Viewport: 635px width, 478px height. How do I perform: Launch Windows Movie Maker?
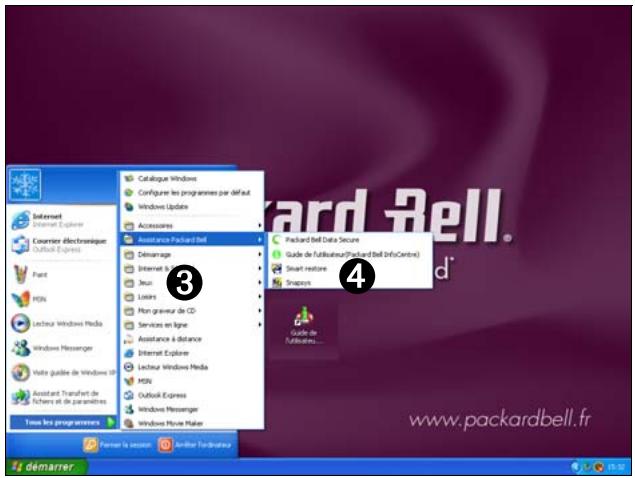coord(192,423)
